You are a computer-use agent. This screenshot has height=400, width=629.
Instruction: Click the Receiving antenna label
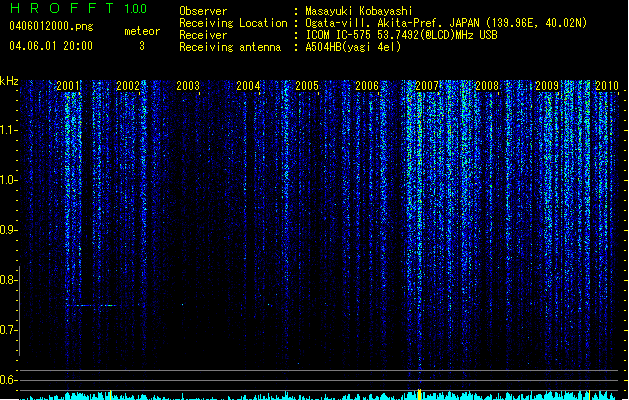[x=230, y=47]
